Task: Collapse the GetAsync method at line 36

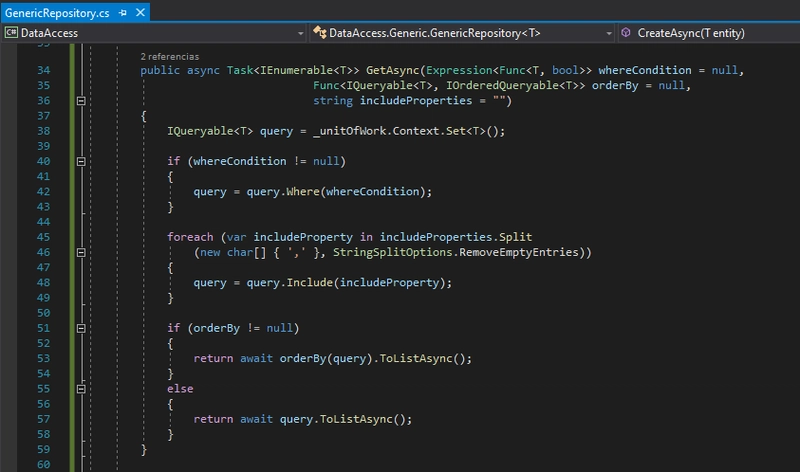Action: 81,101
